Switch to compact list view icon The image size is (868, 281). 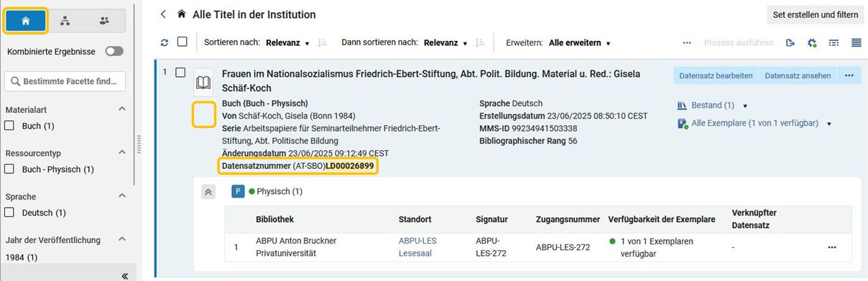857,42
